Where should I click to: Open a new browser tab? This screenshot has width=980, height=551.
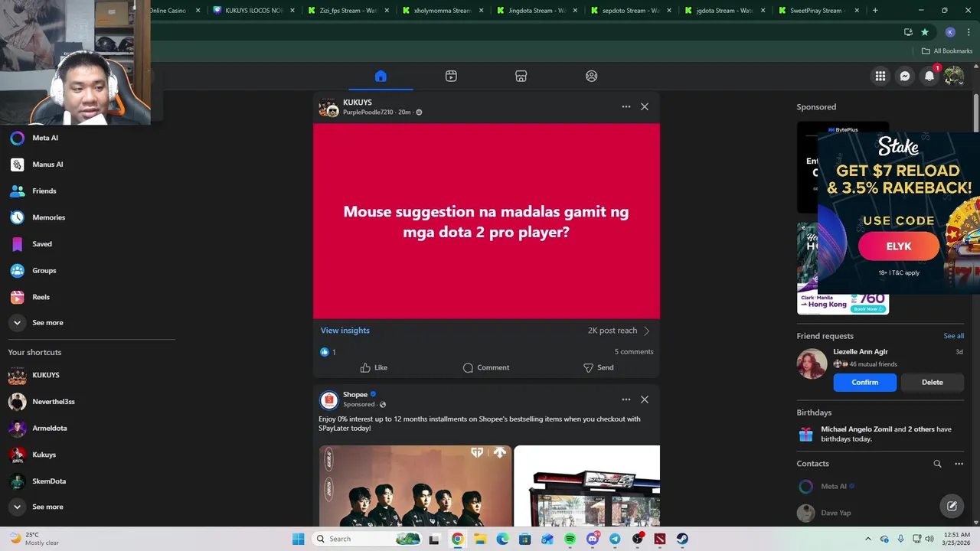point(875,11)
